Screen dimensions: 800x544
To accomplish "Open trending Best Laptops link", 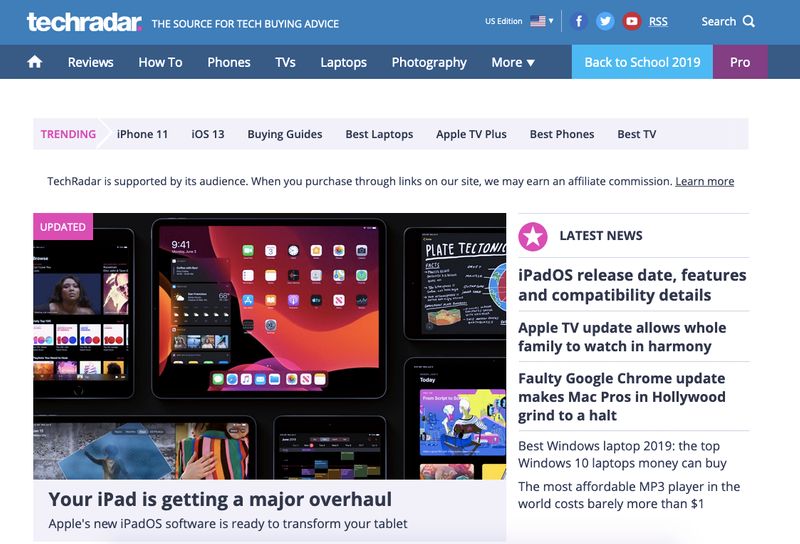I will tap(379, 134).
